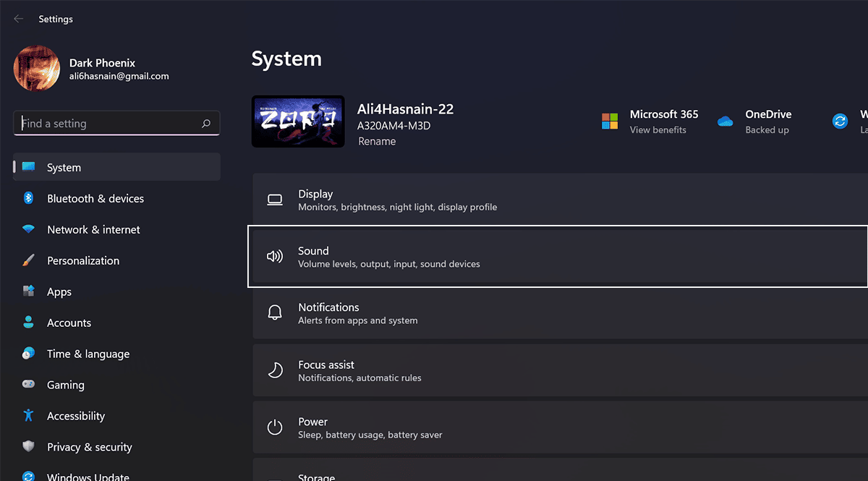Click the Personalization paintbrush icon
868x481 pixels.
pyautogui.click(x=28, y=260)
